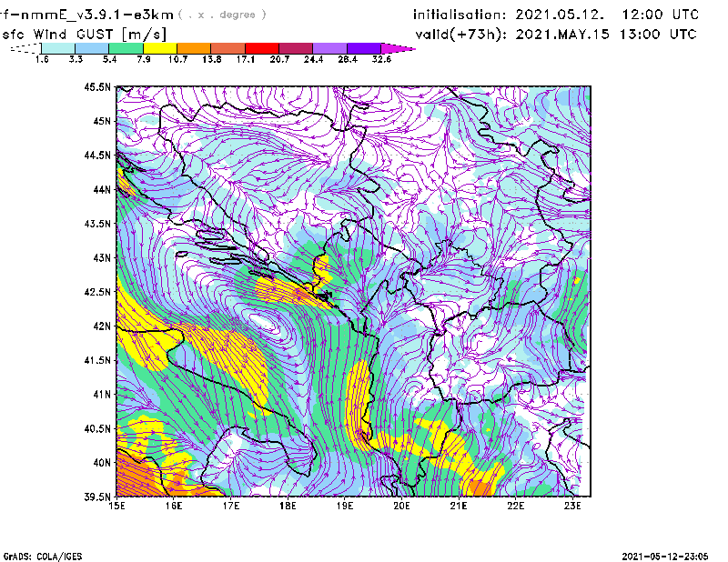Image resolution: width=728 pixels, height=562 pixels.
Task: Click the '19E' longitude label
Action: click(345, 507)
